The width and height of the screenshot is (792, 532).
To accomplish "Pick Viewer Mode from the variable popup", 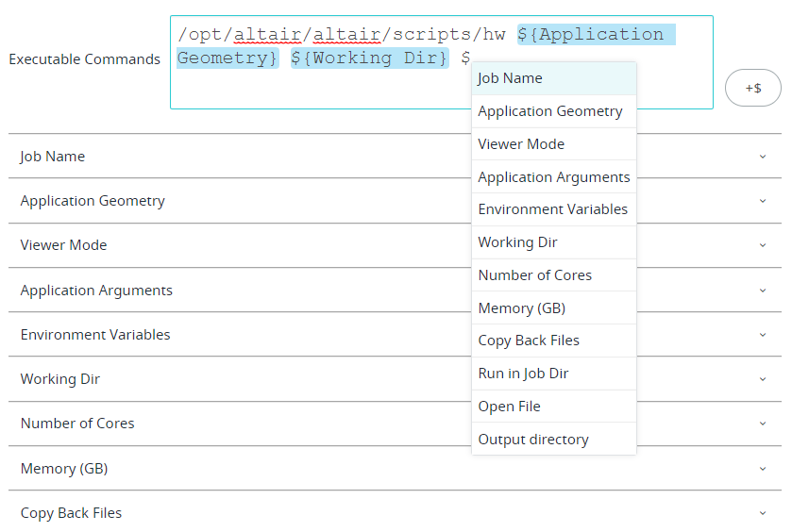I will click(x=553, y=144).
